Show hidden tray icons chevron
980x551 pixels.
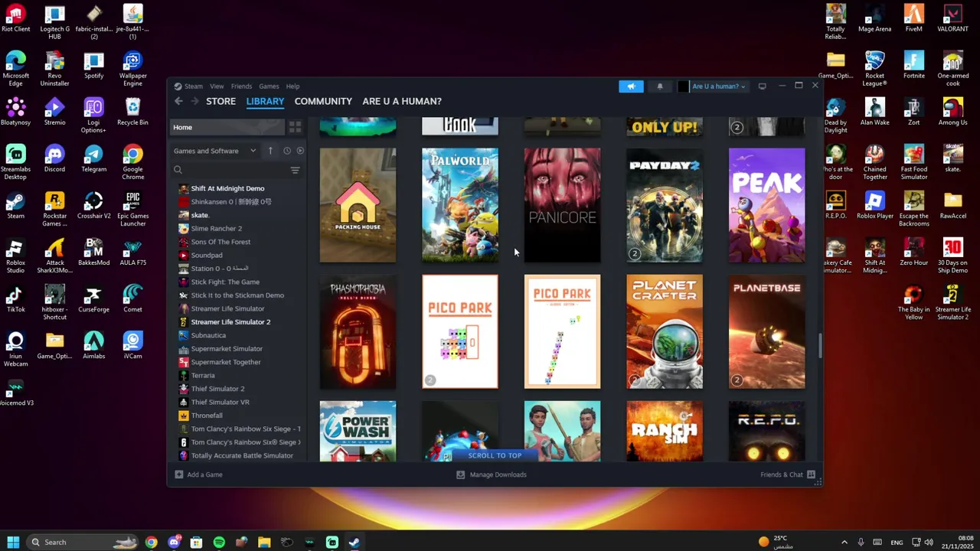844,542
